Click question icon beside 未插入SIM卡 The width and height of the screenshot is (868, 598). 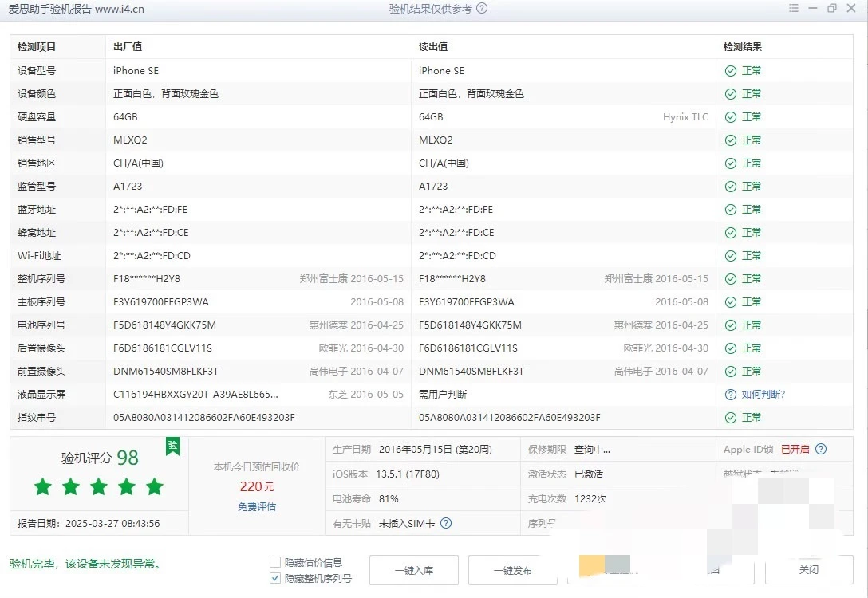point(446,524)
